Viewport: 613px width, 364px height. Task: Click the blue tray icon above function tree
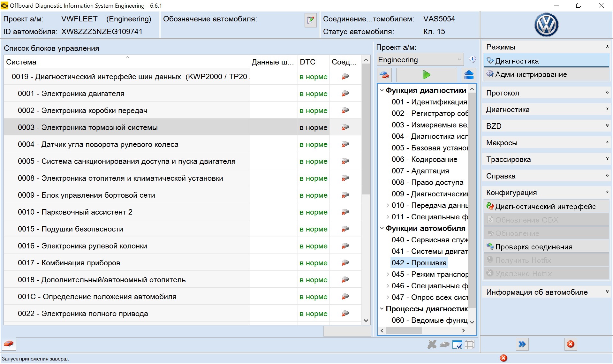469,75
